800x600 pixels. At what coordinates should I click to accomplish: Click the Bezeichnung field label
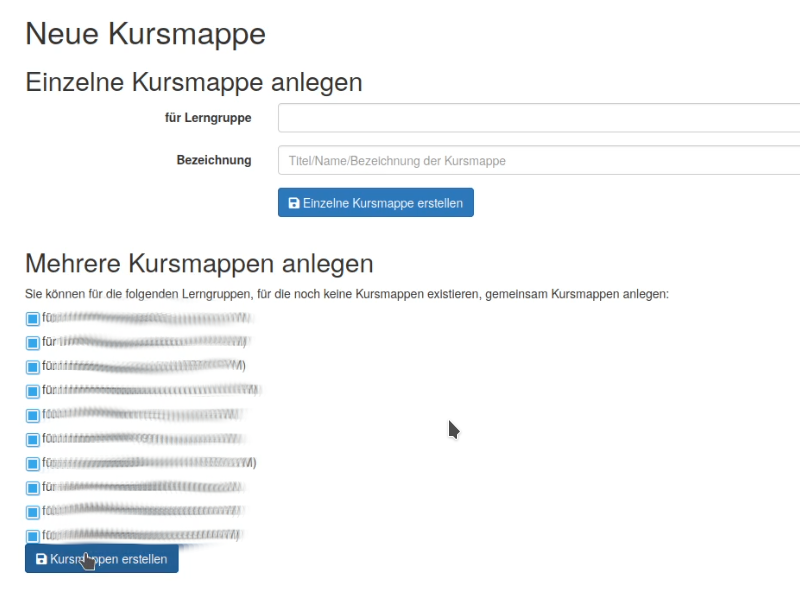point(213,160)
